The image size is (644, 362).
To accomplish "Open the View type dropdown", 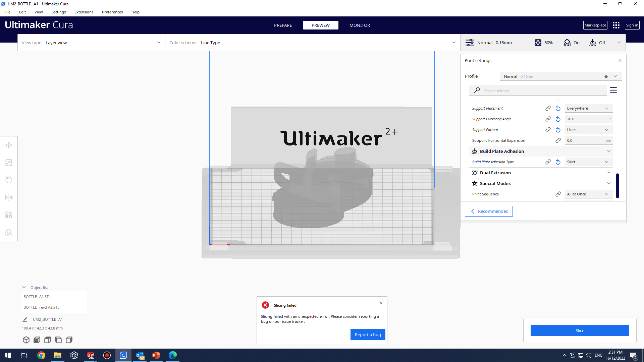I will tap(91, 43).
